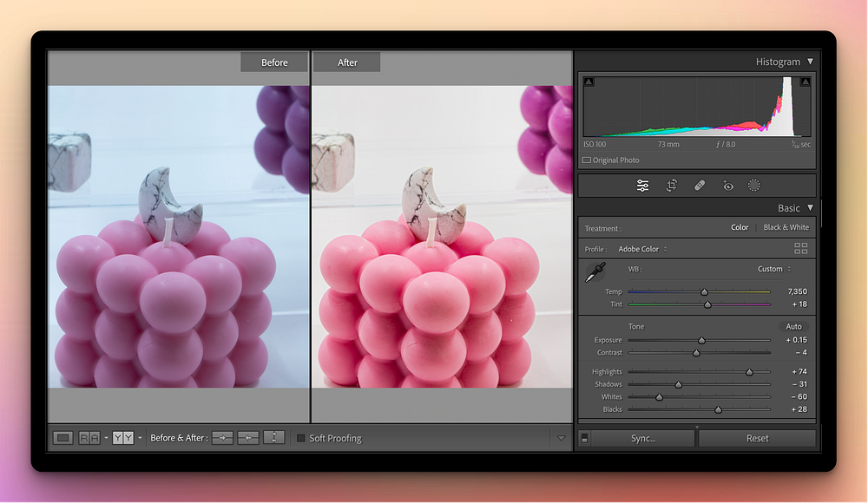Collapse the Histogram panel triangle
The height and width of the screenshot is (503, 868).
[x=811, y=62]
